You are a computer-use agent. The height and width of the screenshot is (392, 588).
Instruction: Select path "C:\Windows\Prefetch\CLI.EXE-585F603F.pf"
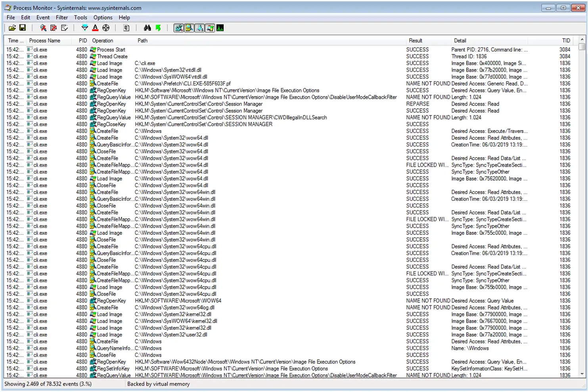click(x=183, y=84)
